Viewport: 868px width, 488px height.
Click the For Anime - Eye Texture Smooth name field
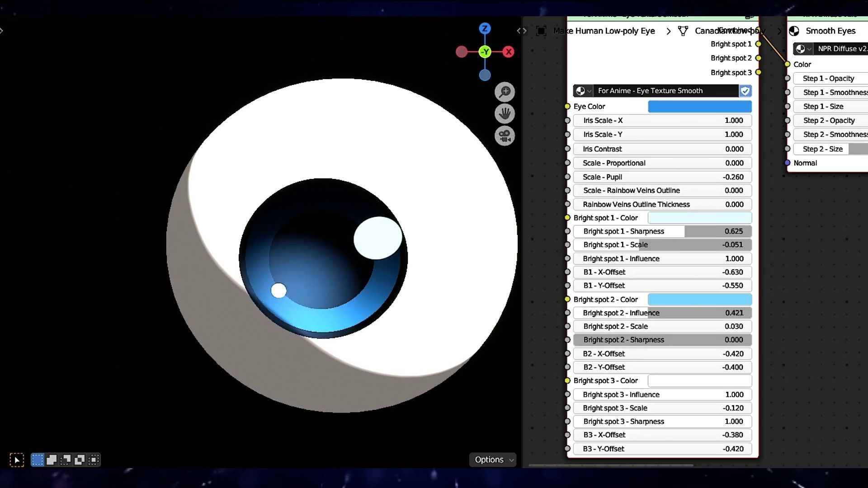(x=666, y=91)
